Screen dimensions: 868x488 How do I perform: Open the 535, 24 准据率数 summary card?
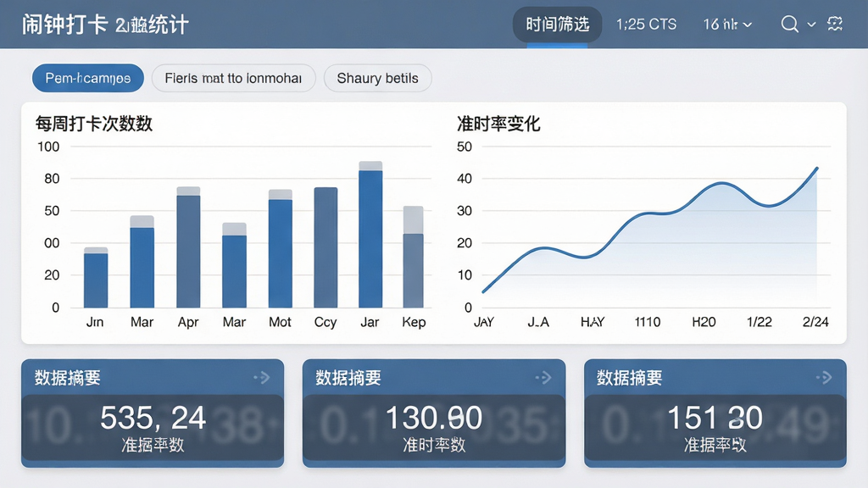tap(153, 413)
